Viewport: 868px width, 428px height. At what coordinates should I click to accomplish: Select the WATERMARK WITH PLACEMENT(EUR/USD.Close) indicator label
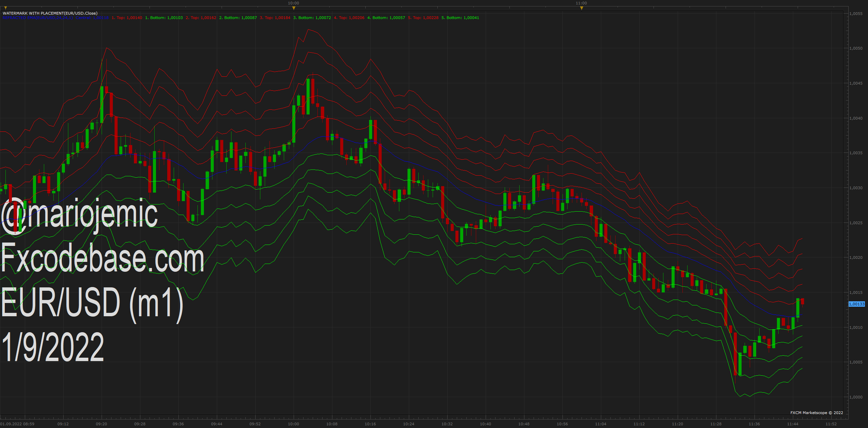50,13
